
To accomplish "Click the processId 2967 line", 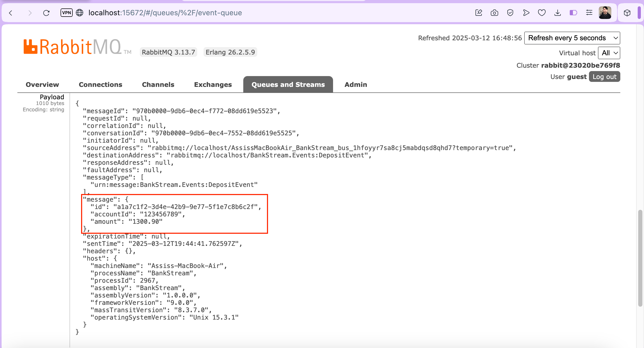I will [x=125, y=281].
